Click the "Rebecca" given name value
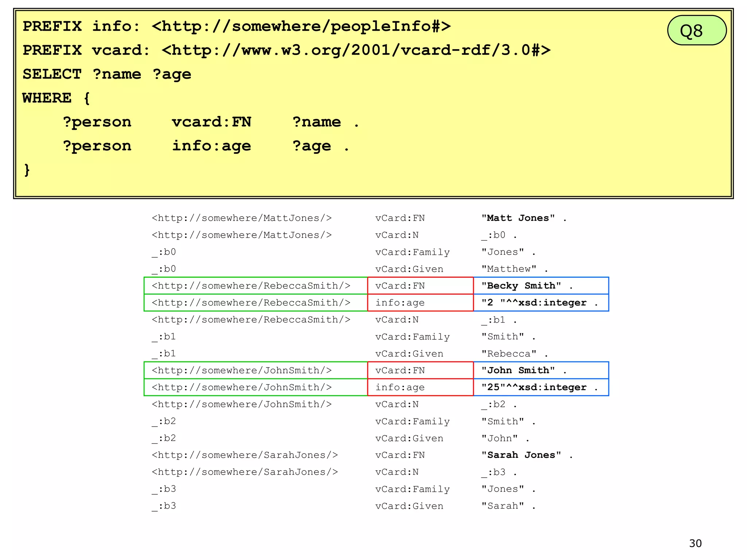The width and height of the screenshot is (747, 560). (x=509, y=354)
